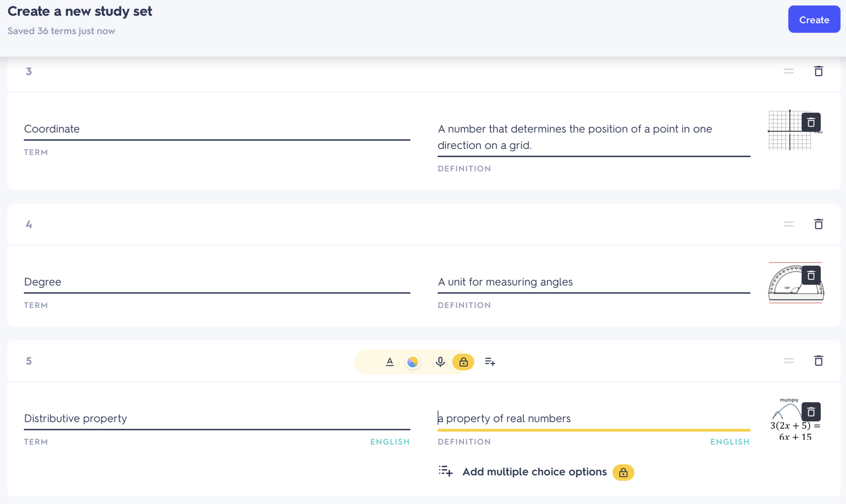846x504 pixels.
Task: Remove the coordinate grid image
Action: 811,122
